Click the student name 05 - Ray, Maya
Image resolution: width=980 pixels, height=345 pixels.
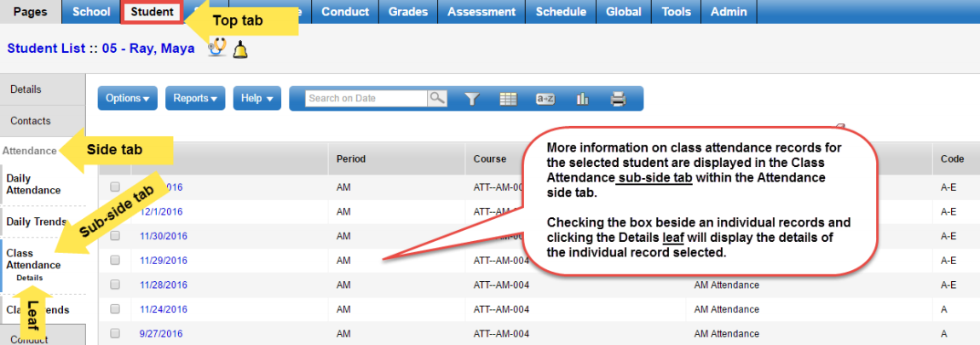pyautogui.click(x=147, y=48)
